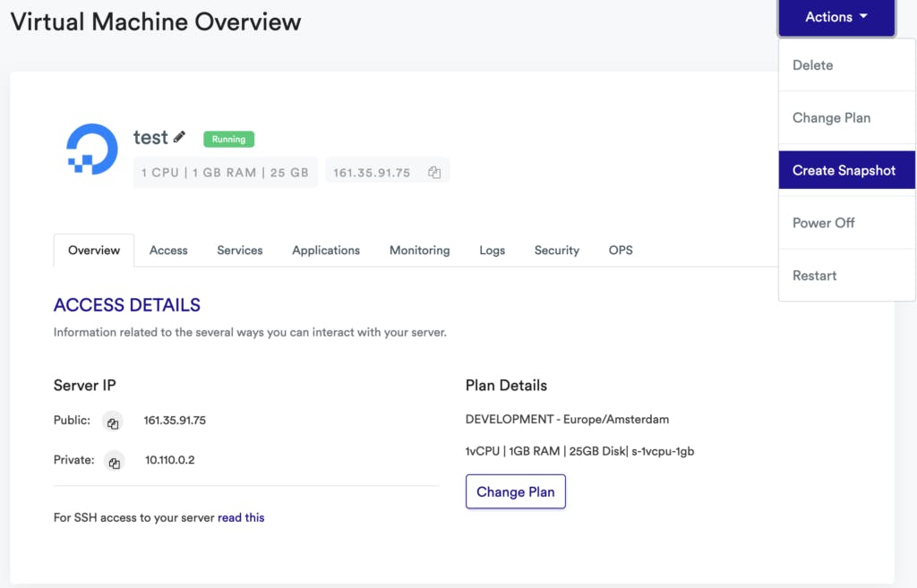Switch to the Security tab

click(x=556, y=251)
